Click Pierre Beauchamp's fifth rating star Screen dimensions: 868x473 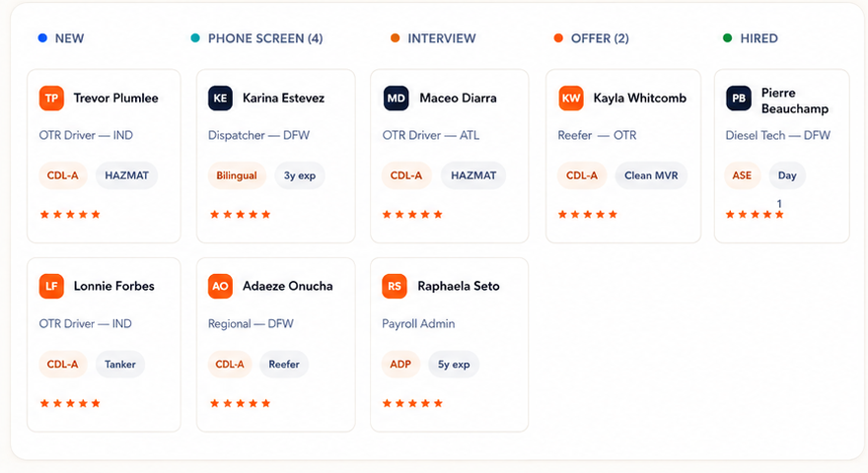[x=779, y=215]
